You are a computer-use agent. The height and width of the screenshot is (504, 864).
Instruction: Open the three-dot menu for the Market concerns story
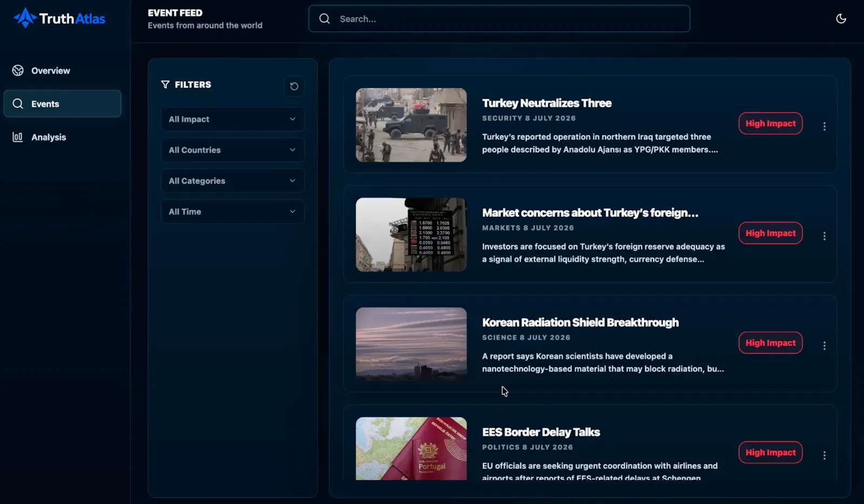pyautogui.click(x=824, y=236)
